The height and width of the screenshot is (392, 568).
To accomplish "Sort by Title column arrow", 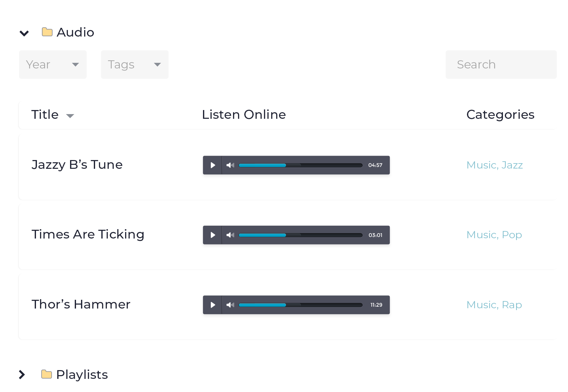I will [70, 116].
